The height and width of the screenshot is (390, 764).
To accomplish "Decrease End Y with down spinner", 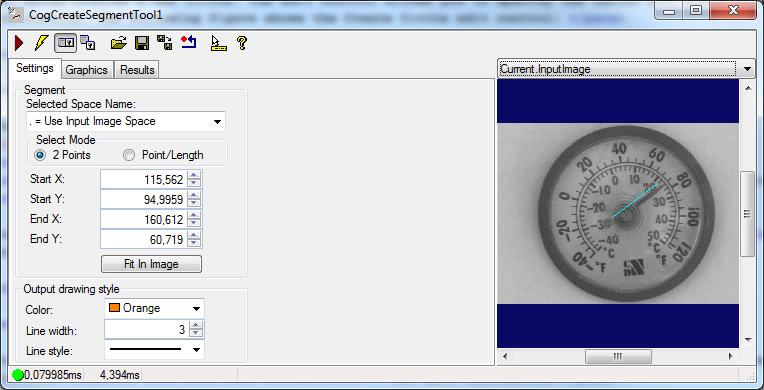I will click(x=194, y=243).
